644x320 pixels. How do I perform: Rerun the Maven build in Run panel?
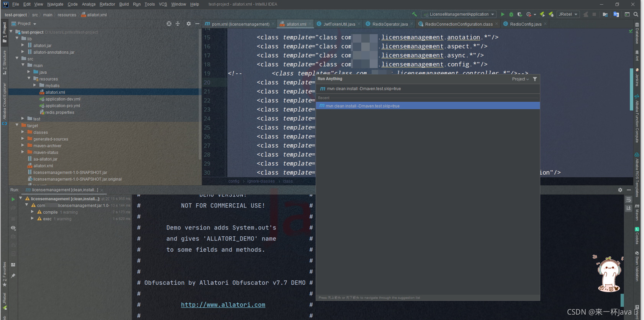[x=13, y=199]
